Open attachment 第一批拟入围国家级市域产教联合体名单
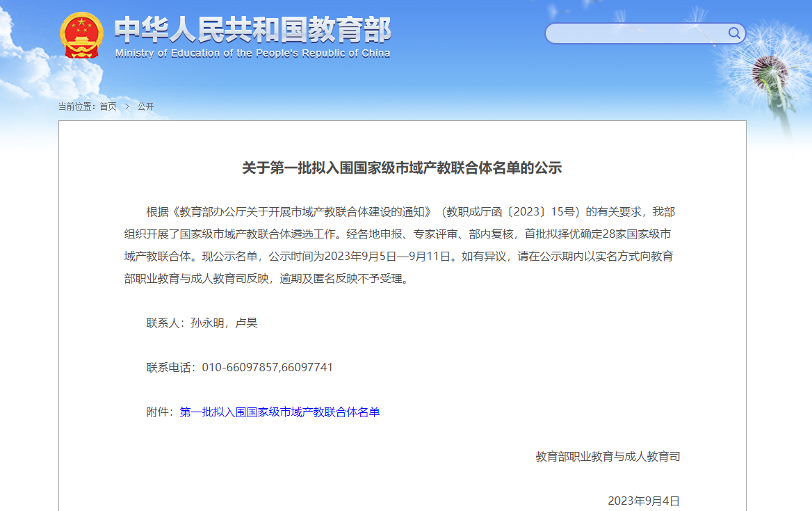The width and height of the screenshot is (812, 511). [279, 412]
